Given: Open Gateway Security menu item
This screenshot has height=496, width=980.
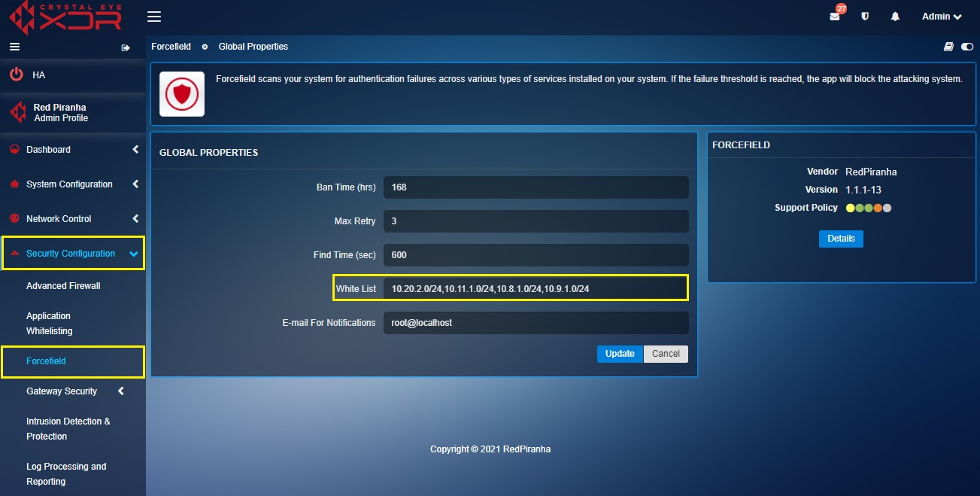Looking at the screenshot, I should pos(62,391).
